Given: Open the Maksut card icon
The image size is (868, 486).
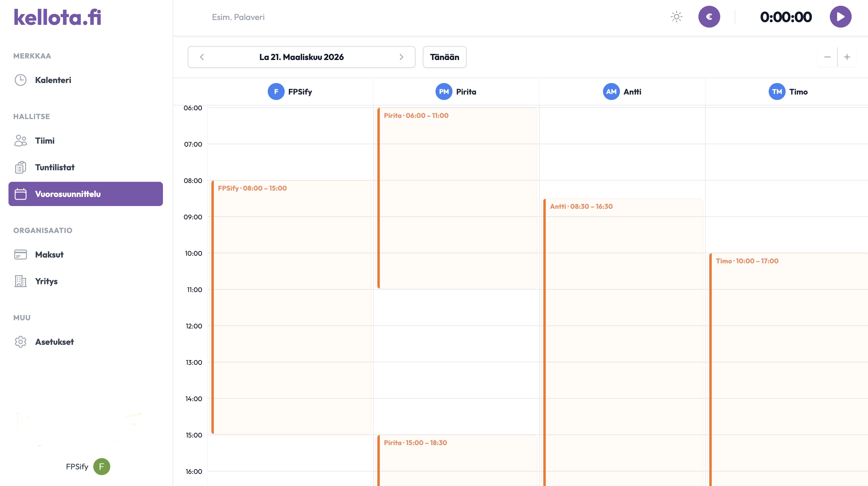Looking at the screenshot, I should click(21, 255).
